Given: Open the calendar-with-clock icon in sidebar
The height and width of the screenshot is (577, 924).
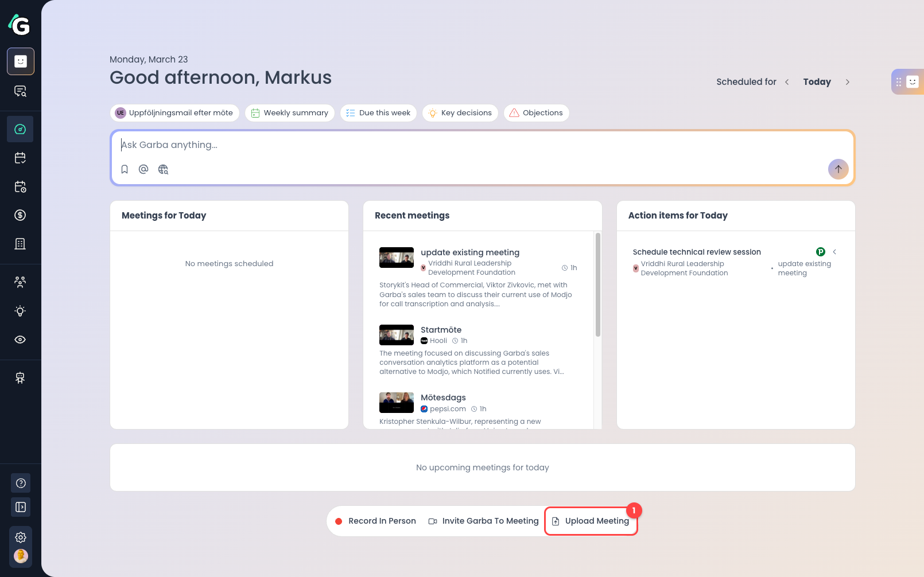Looking at the screenshot, I should [x=20, y=186].
